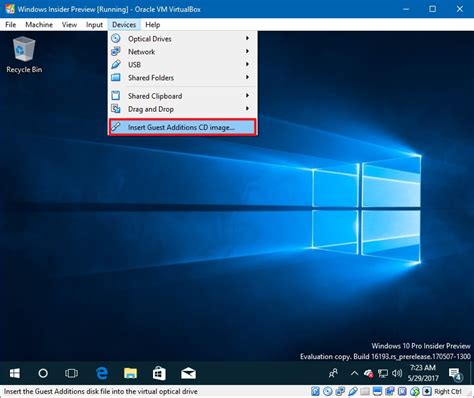Viewport: 474px width, 398px height.
Task: Open the Action Center notifications
Action: (455, 373)
